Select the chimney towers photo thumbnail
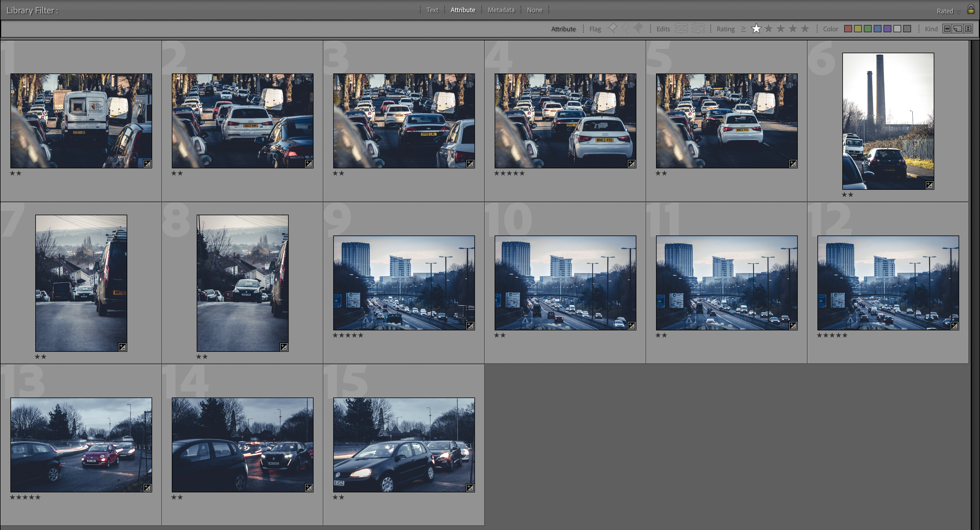980x530 pixels. 887,121
